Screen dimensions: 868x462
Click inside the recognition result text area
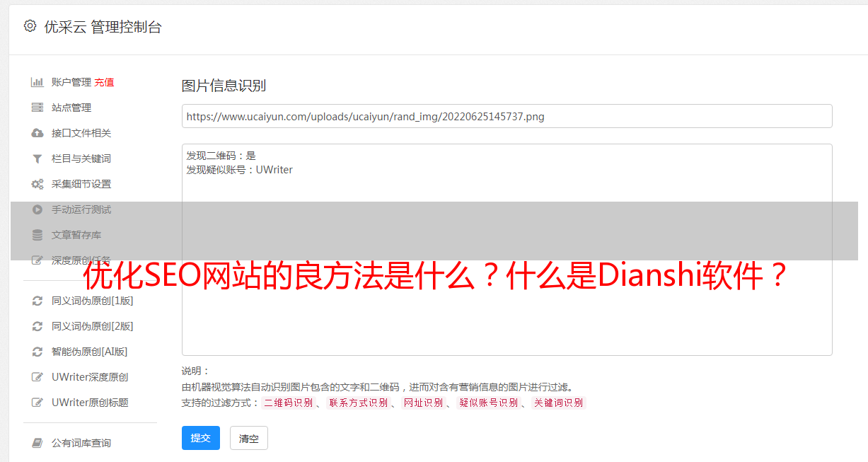click(507, 250)
